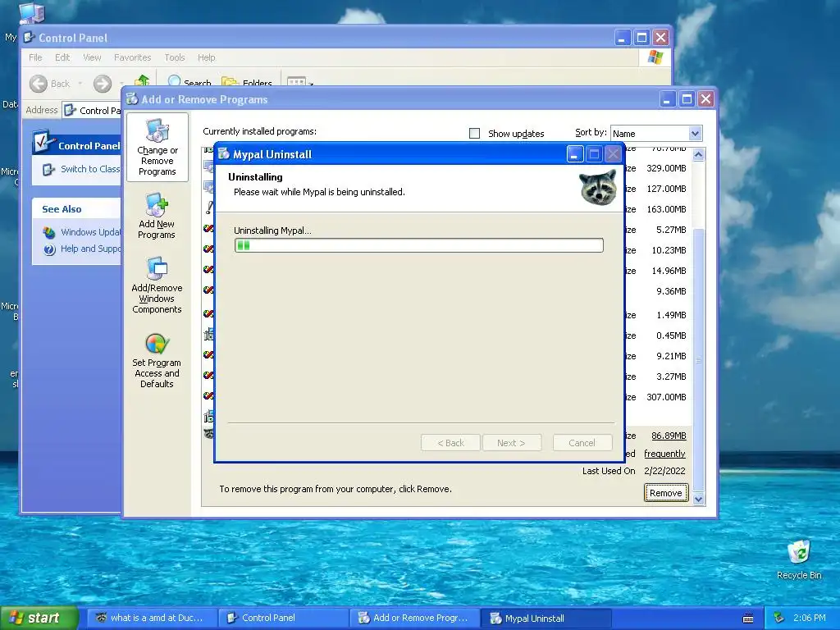
Task: Click Cancel in Mypal Uninstall dialog
Action: click(x=582, y=443)
